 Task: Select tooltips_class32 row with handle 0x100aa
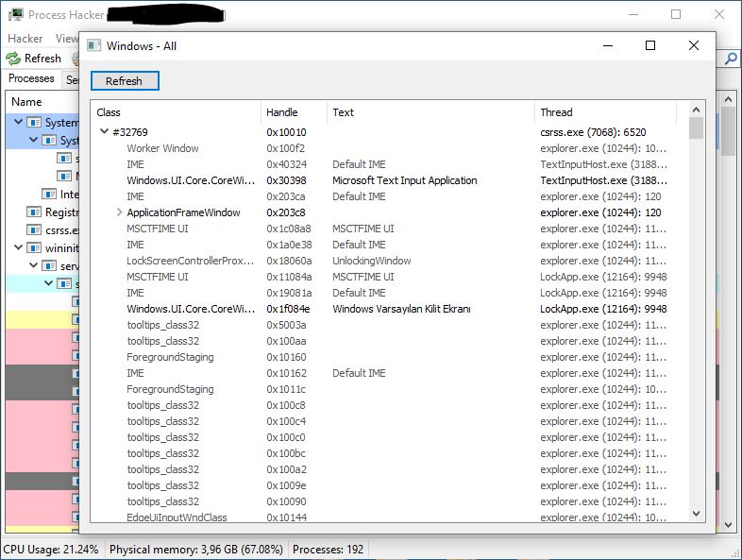[x=388, y=341]
